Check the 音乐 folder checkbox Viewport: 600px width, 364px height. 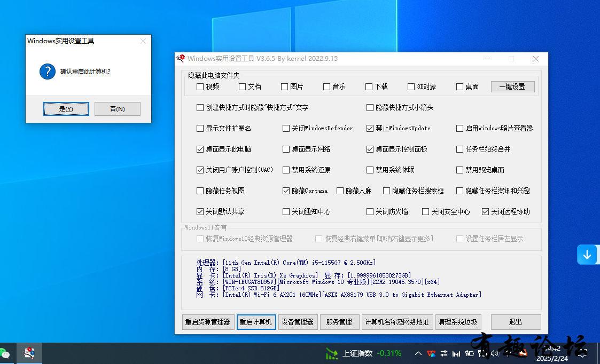326,87
